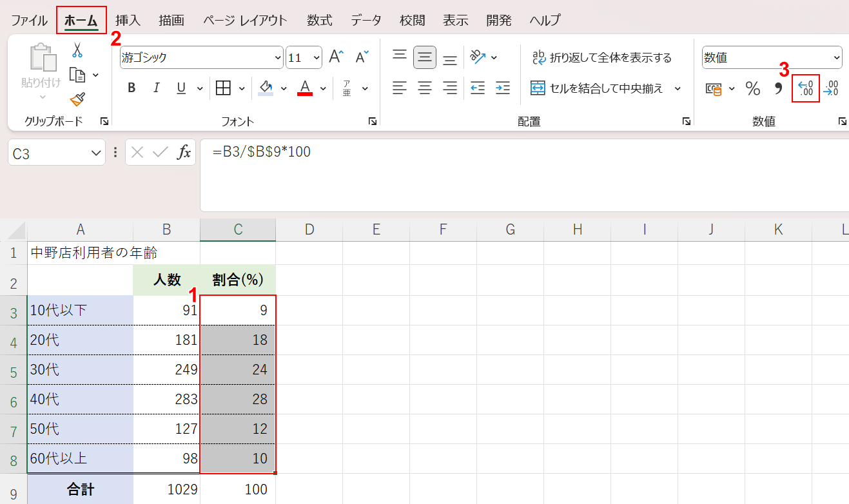
Task: Click the Font Color A icon
Action: (x=305, y=88)
